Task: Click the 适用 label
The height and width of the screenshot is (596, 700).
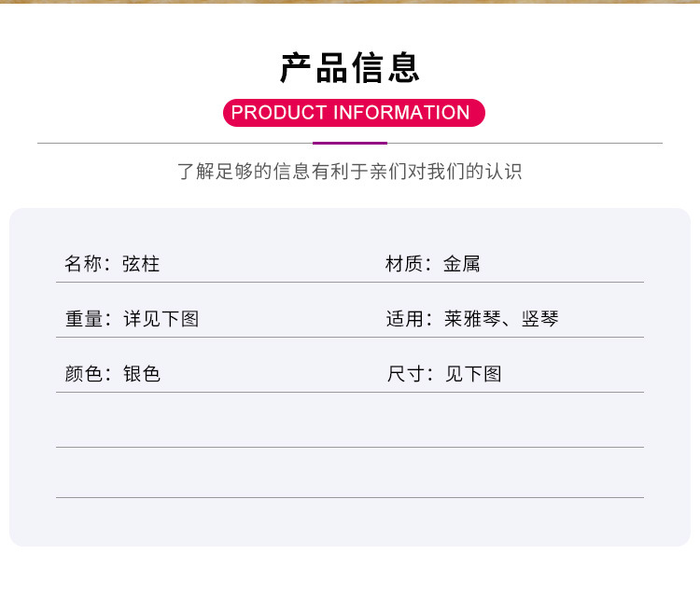Action: click(x=404, y=319)
